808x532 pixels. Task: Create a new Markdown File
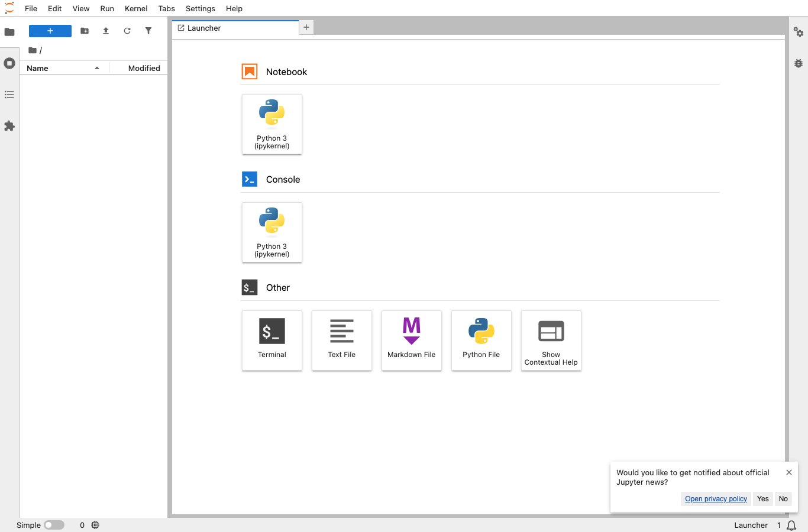(412, 340)
